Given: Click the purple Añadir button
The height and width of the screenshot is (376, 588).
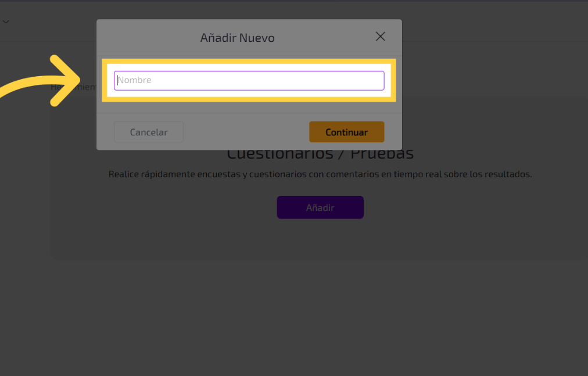Looking at the screenshot, I should click(320, 207).
